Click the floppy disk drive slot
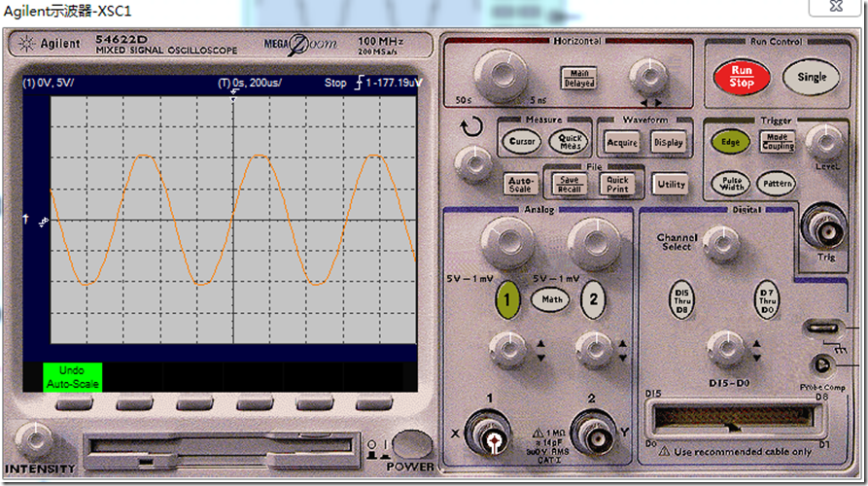The width and height of the screenshot is (868, 486). pyautogui.click(x=222, y=444)
